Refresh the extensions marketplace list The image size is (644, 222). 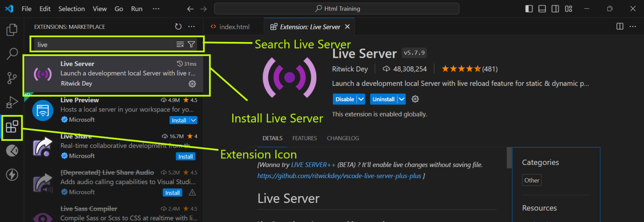[x=178, y=27]
